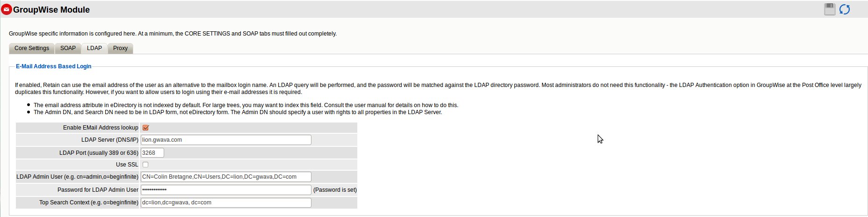
Task: Click the blue refresh arrows icon
Action: tap(845, 9)
